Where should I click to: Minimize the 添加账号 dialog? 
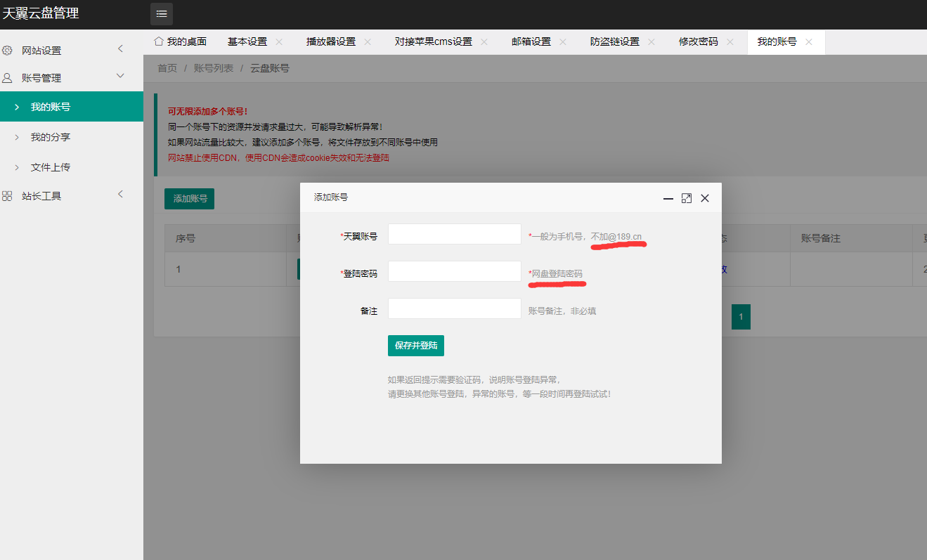668,199
